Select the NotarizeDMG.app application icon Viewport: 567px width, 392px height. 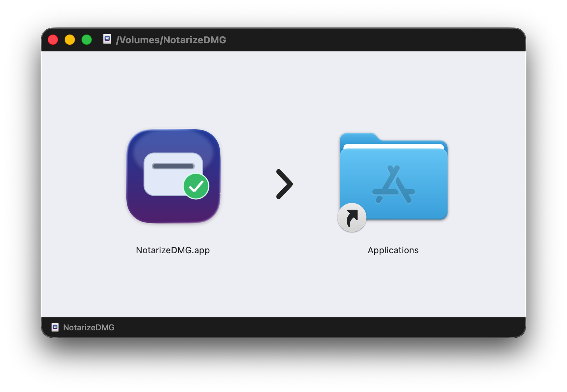pos(173,176)
